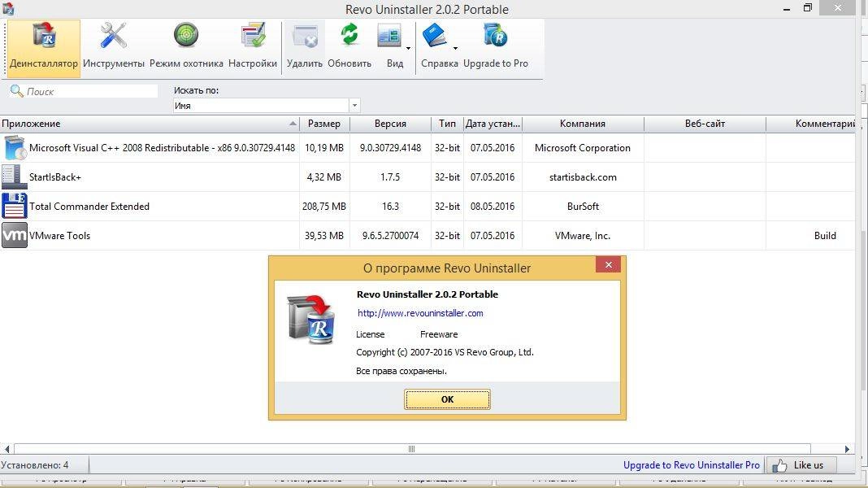Sort by Приложение column header
The height and width of the screenshot is (488, 868).
point(150,124)
